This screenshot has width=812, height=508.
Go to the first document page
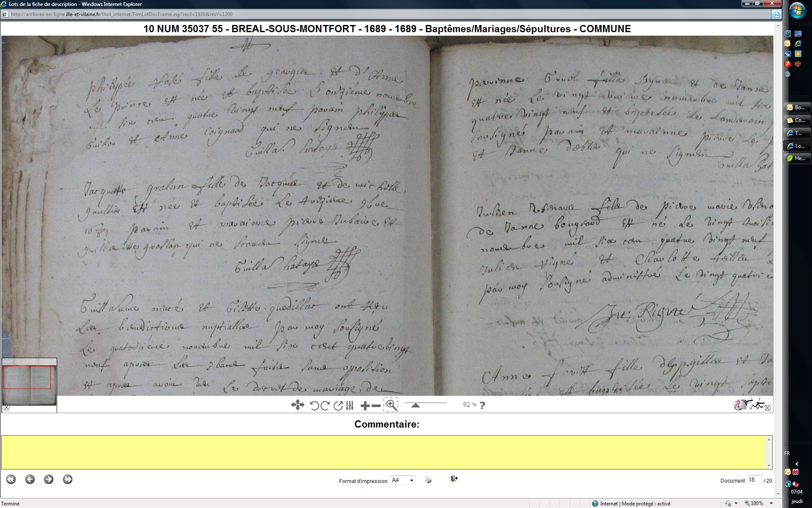[11, 479]
